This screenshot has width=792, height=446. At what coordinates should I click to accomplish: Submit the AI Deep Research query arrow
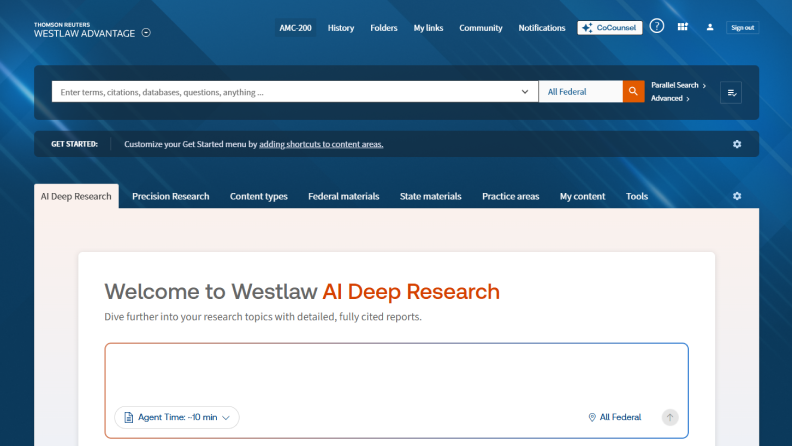[670, 417]
